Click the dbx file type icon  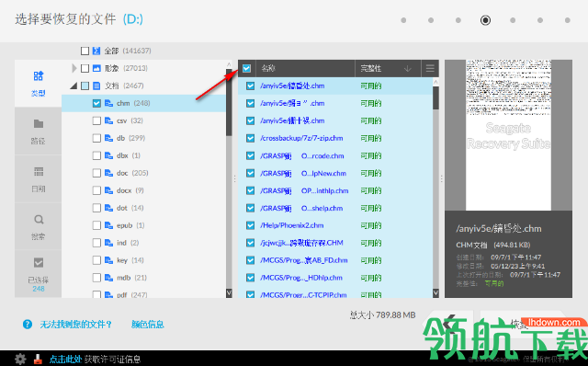pyautogui.click(x=108, y=155)
